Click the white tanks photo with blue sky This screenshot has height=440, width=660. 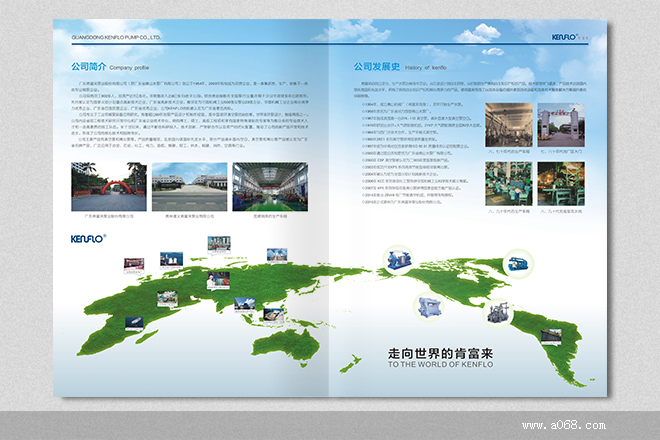pyautogui.click(x=171, y=260)
